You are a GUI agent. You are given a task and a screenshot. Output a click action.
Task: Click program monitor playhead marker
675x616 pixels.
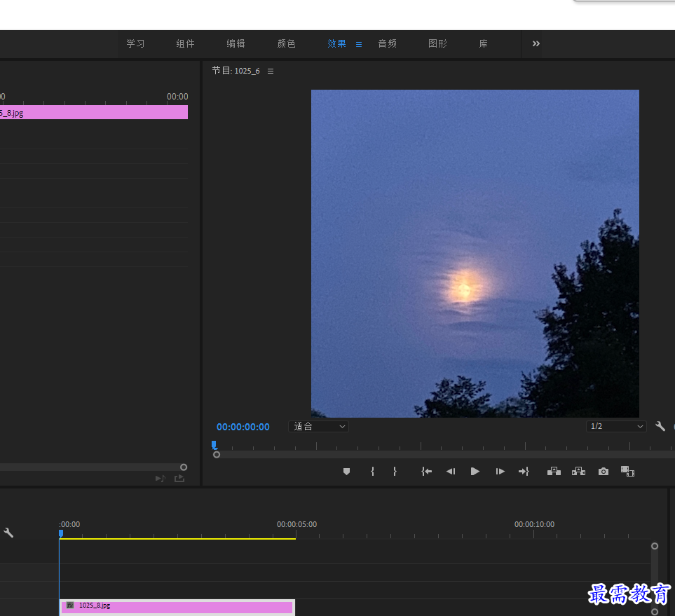[214, 445]
